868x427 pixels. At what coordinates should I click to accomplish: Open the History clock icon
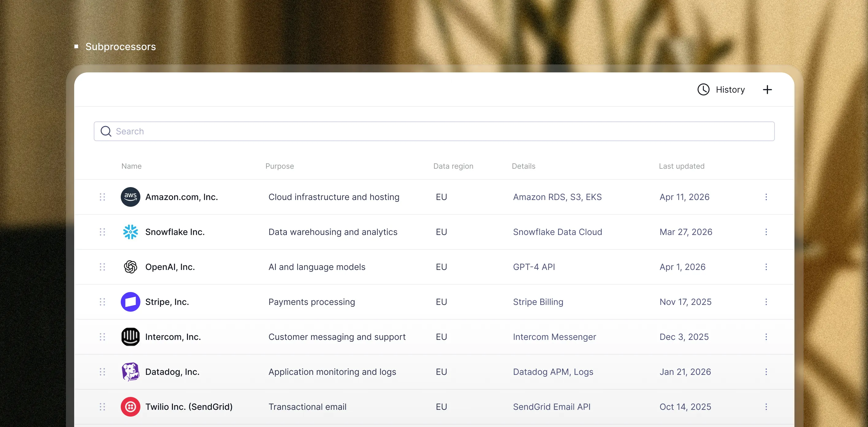pos(703,89)
